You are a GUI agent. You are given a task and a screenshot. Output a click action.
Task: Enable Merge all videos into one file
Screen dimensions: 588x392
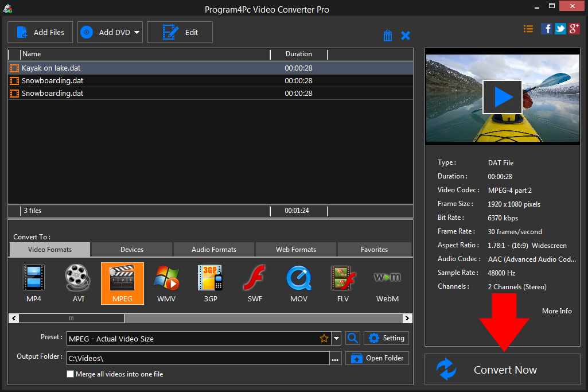[71, 374]
